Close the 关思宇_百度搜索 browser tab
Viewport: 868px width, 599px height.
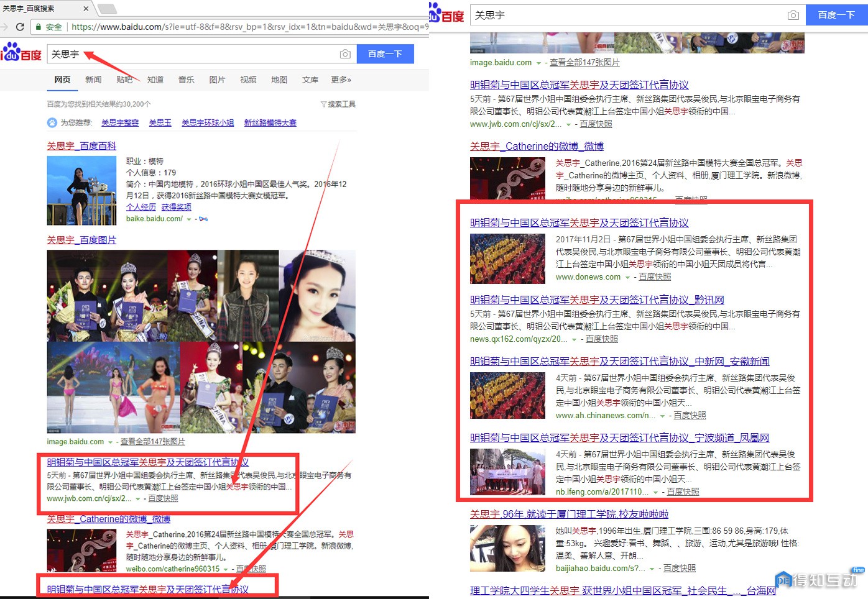tap(86, 9)
